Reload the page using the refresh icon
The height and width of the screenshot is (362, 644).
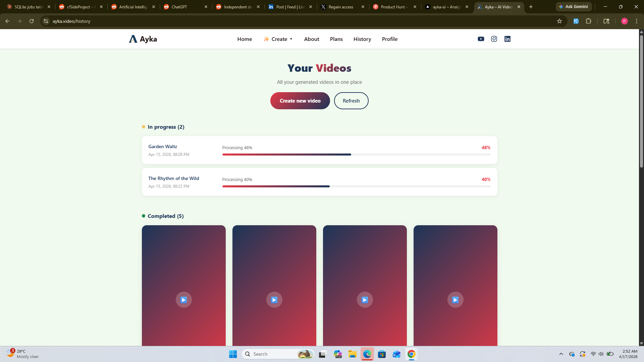(32, 21)
